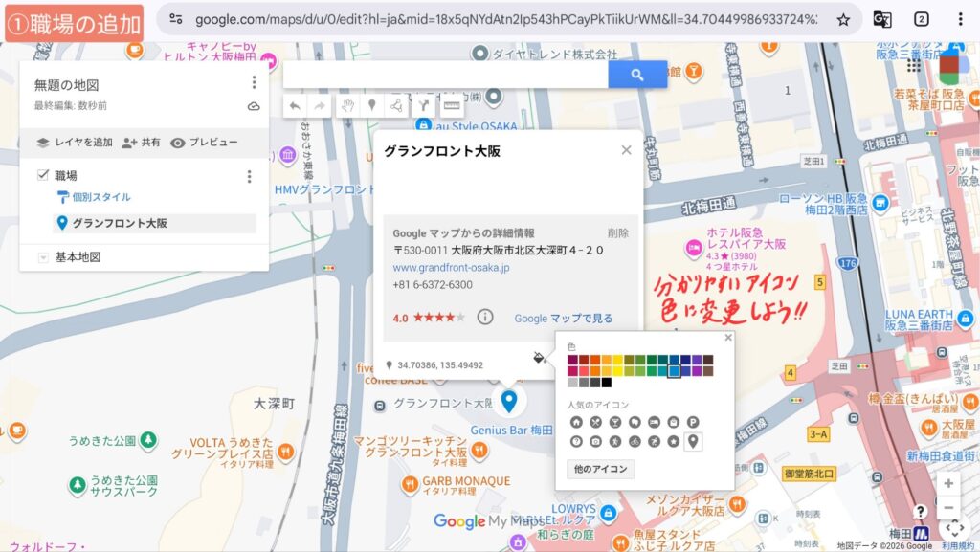Select the add marker tool
This screenshot has height=552, width=980.
click(372, 106)
